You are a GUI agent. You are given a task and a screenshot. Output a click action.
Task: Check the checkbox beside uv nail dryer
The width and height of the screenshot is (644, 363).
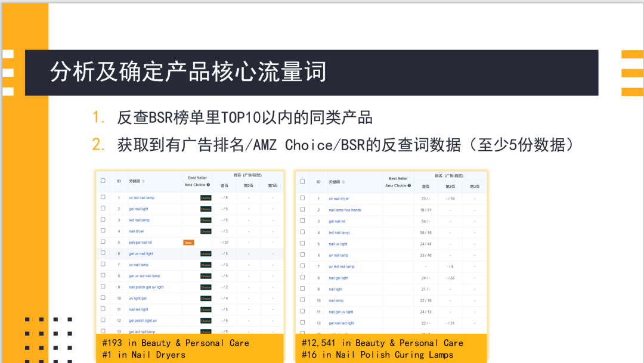[303, 198]
